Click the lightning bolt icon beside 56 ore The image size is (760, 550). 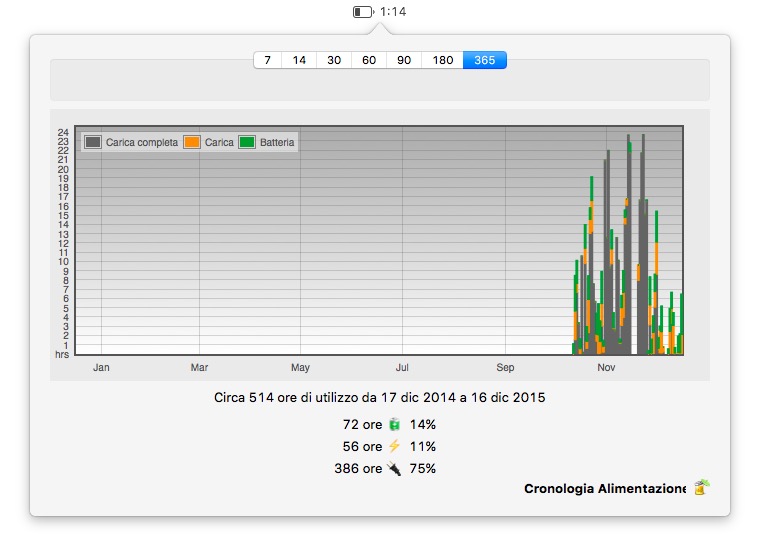[x=394, y=446]
